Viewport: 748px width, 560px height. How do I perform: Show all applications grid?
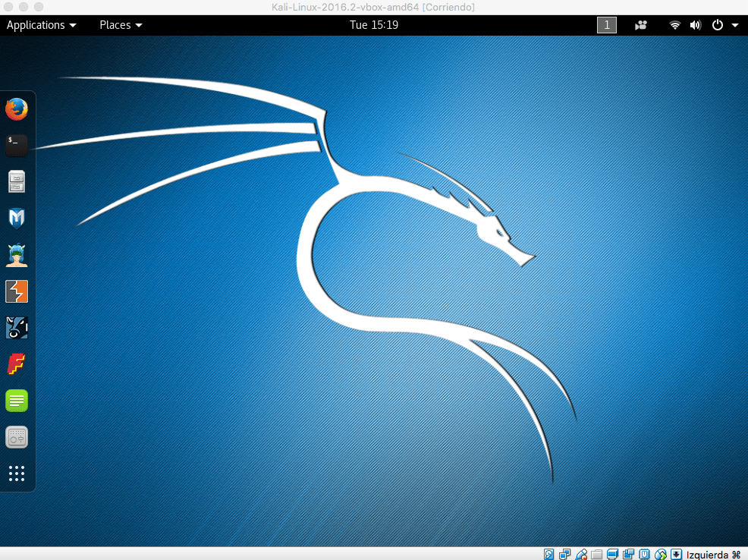click(x=17, y=473)
